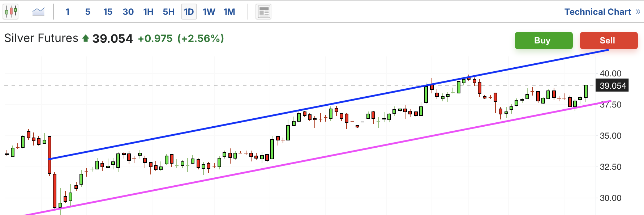Choose the 5H interval
Image resolution: width=644 pixels, height=215 pixels.
click(168, 12)
